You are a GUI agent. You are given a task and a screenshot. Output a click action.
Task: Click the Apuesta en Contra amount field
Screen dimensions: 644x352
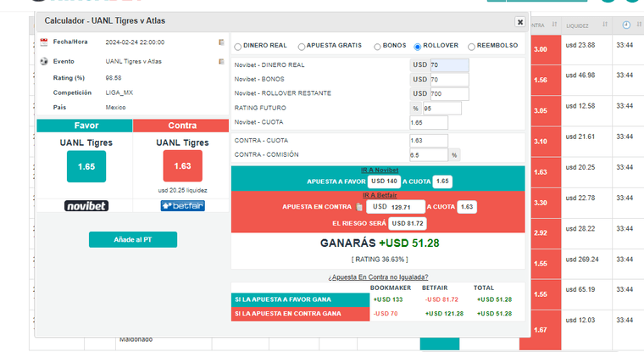click(396, 207)
